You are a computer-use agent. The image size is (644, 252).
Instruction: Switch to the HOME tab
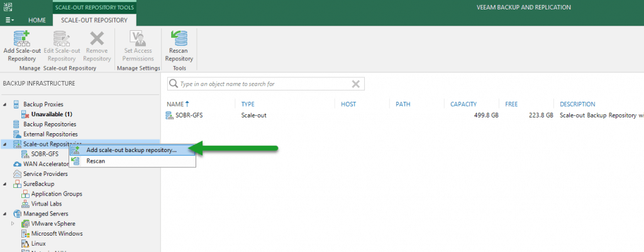(x=37, y=20)
